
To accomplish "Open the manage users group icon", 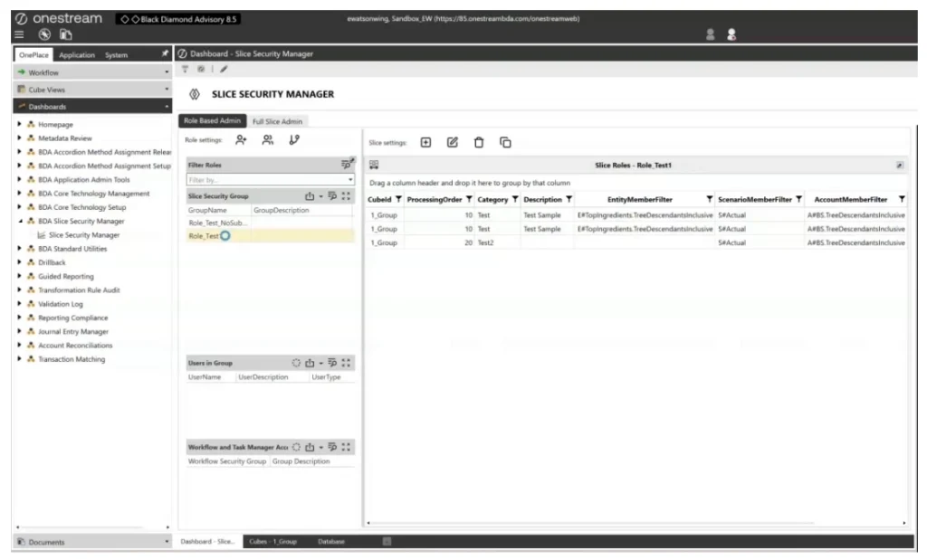I will click(268, 140).
